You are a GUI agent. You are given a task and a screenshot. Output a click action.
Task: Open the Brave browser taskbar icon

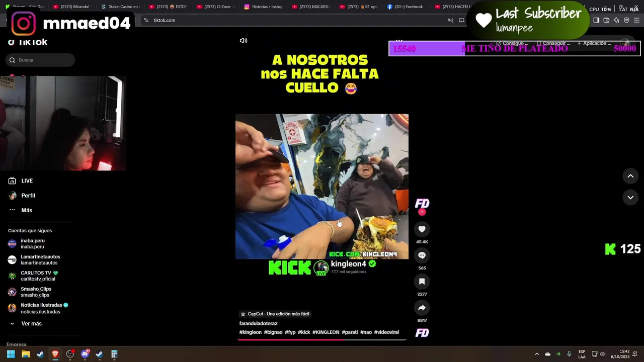coord(55,354)
